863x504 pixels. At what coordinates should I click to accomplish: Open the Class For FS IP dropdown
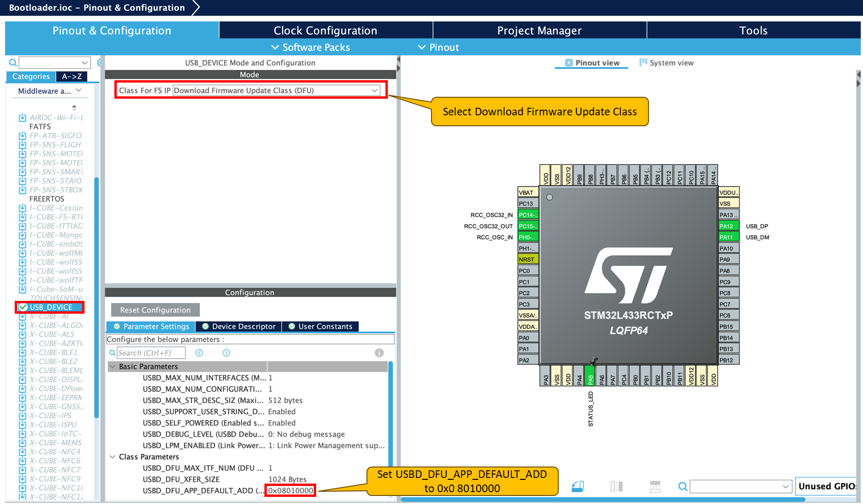(x=375, y=90)
